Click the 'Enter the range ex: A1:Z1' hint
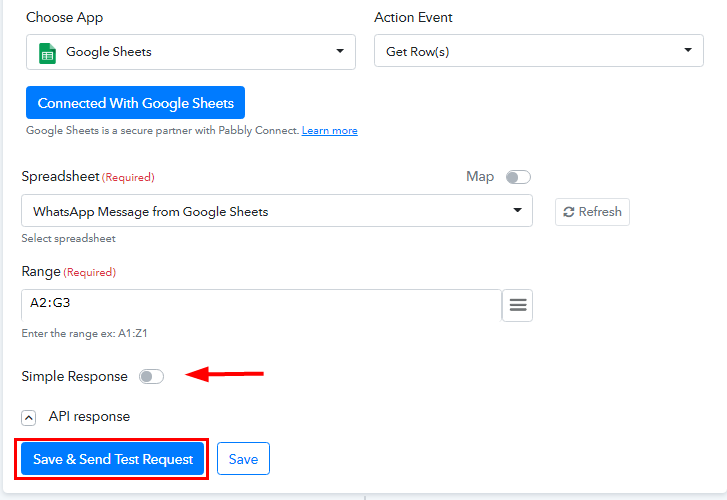727x500 pixels. (x=84, y=333)
